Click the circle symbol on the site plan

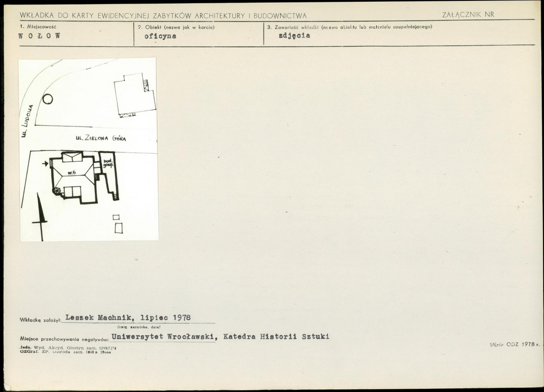[x=48, y=99]
